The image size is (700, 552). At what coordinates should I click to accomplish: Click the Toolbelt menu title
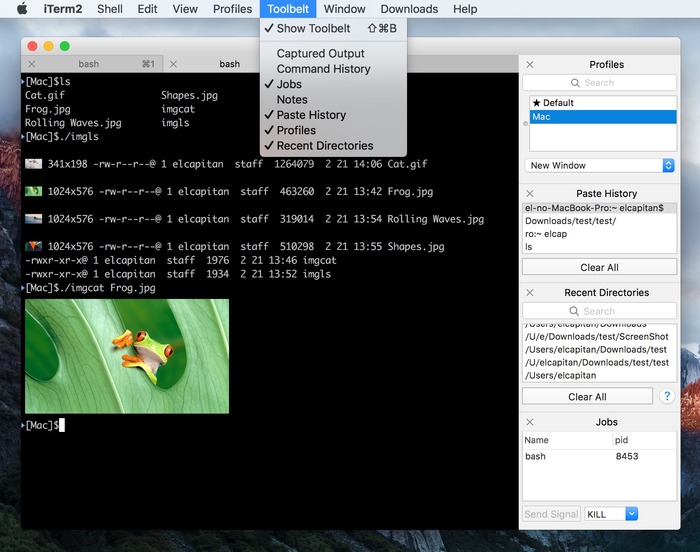288,9
